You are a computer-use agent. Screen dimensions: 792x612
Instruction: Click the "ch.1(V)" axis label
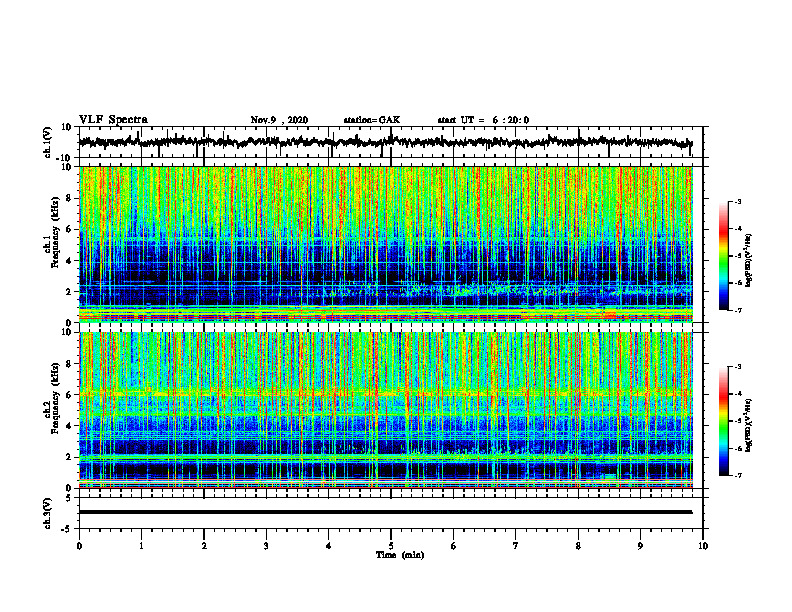[x=48, y=142]
